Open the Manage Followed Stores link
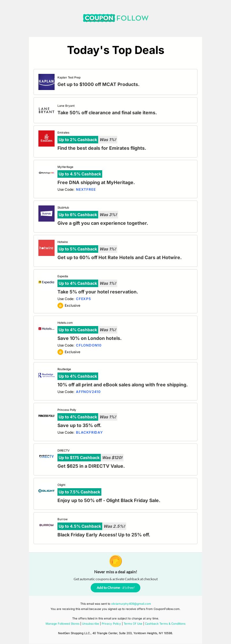231x644 pixels. click(62, 624)
